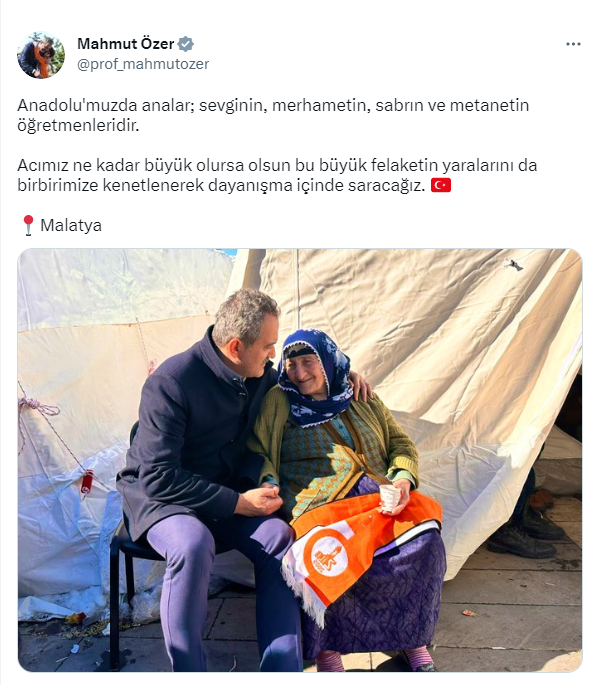
Task: Open the attached tent photo
Action: (300, 460)
